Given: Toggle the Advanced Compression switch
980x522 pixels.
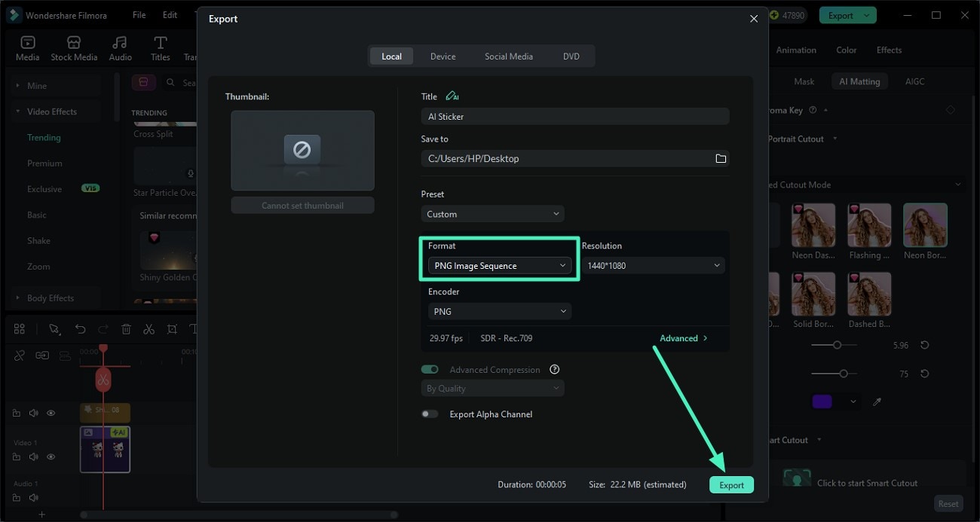Looking at the screenshot, I should (430, 370).
